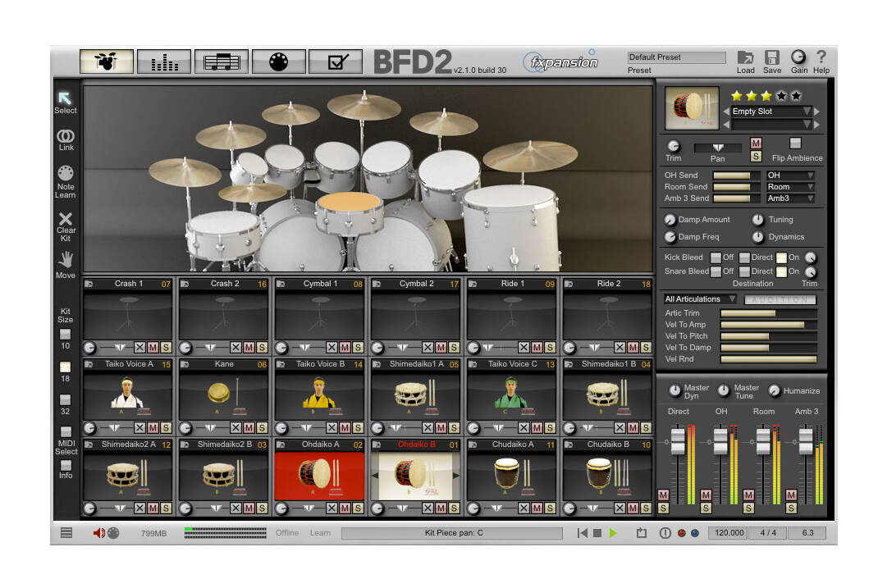Screen dimensions: 887x588
Task: Return to start transport button
Action: [x=582, y=532]
